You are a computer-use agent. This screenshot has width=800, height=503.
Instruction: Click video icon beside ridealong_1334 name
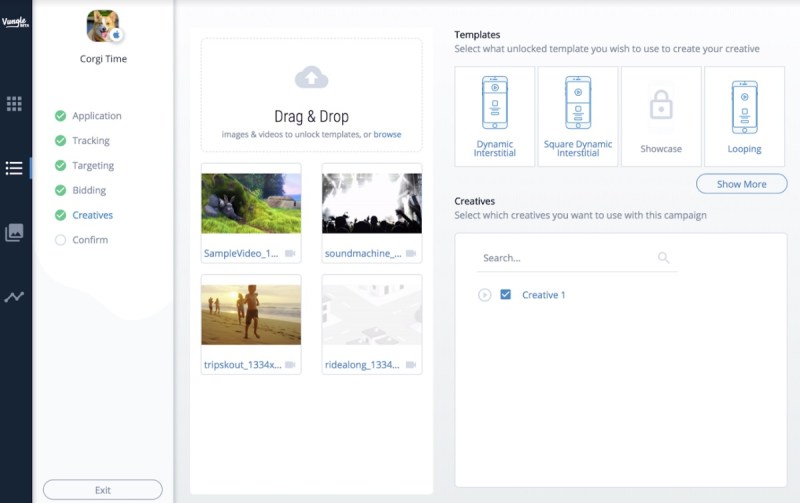pyautogui.click(x=411, y=365)
